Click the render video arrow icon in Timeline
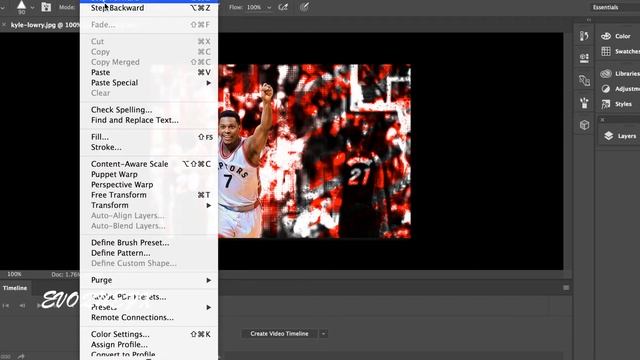 21,356
